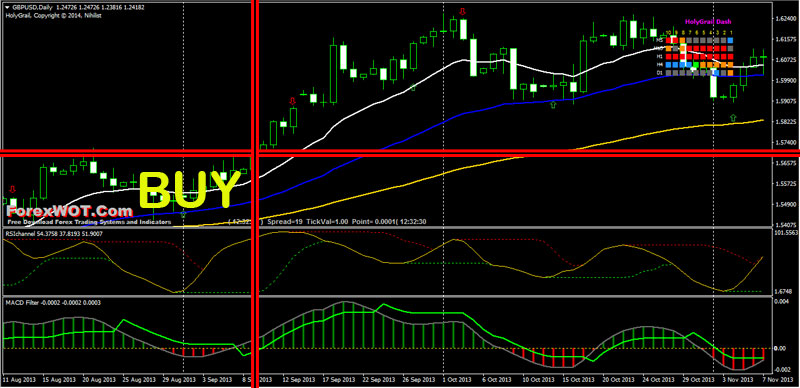
Task: Click the yellow BUY label
Action: point(190,190)
